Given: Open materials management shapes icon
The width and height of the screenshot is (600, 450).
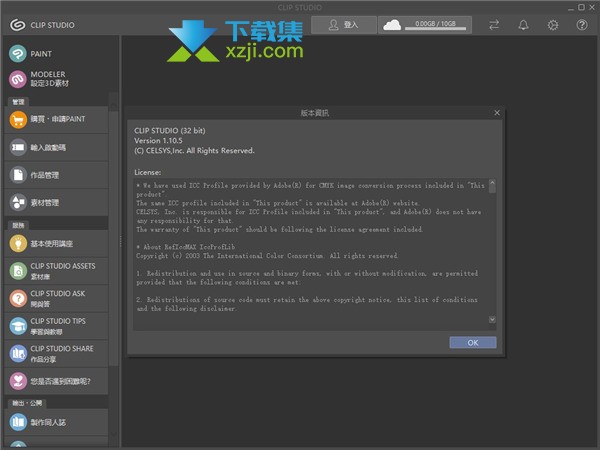Looking at the screenshot, I should tap(18, 203).
